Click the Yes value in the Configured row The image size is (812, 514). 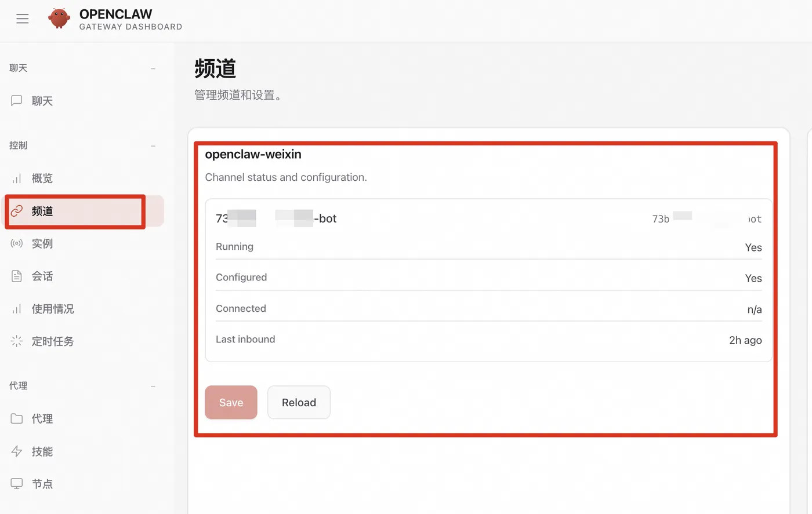753,278
